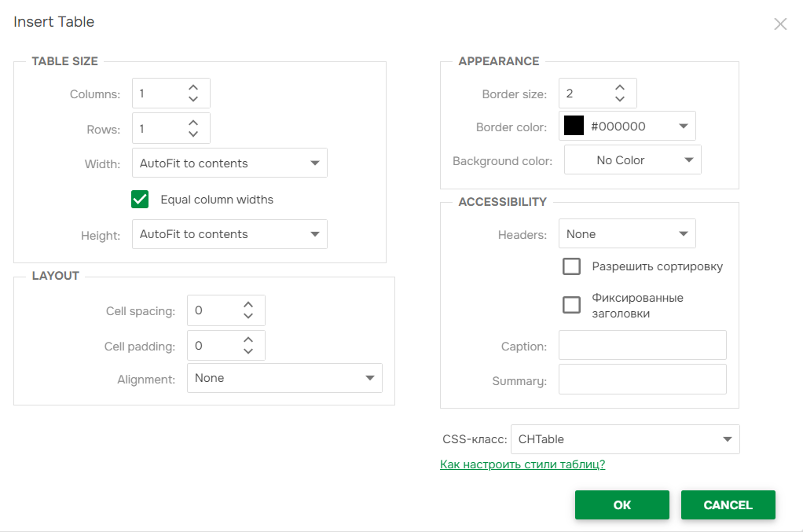This screenshot has width=803, height=532.
Task: Decrease Cell padding using down arrow
Action: click(x=248, y=351)
